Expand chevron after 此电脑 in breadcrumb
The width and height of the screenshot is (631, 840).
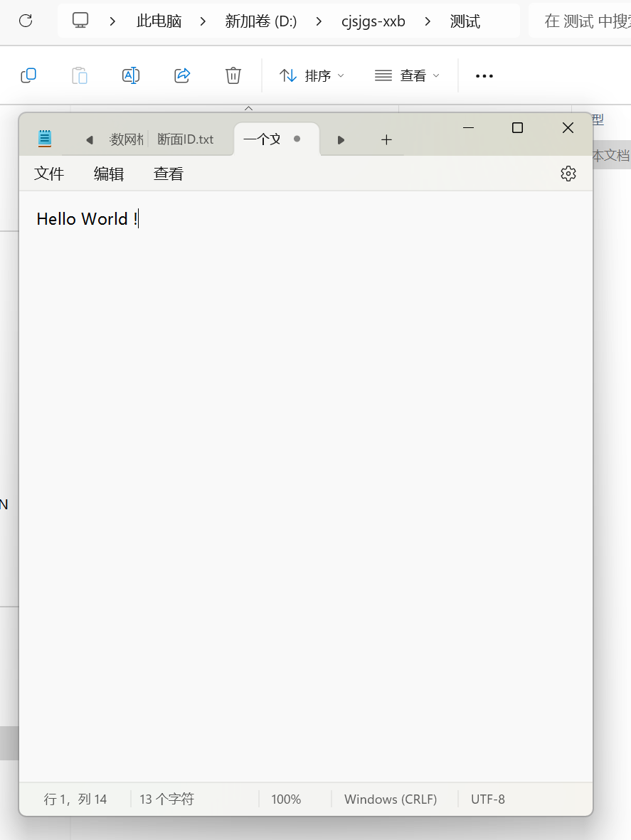(x=203, y=21)
